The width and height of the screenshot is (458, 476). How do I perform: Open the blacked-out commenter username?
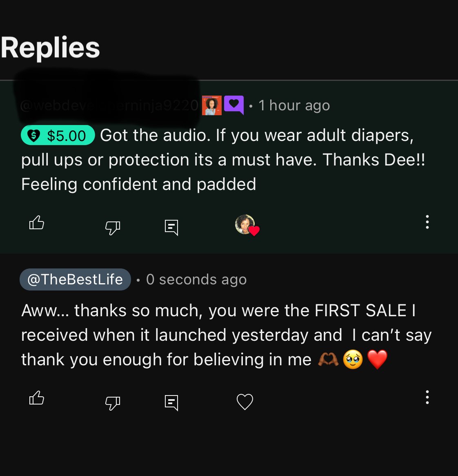(x=109, y=105)
